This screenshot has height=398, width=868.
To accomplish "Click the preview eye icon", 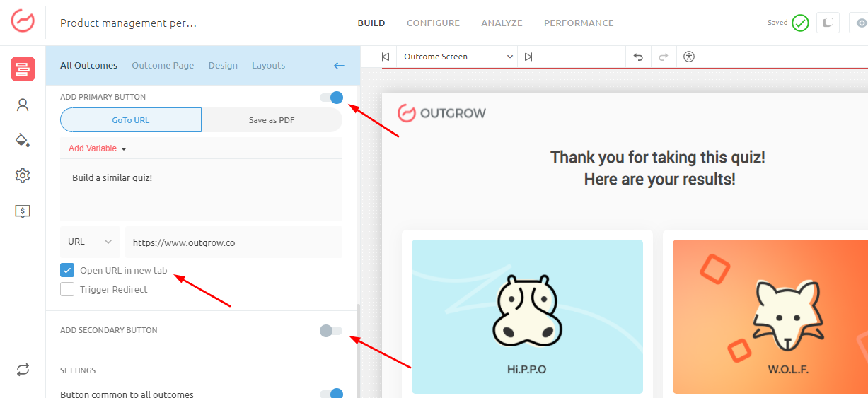I will pyautogui.click(x=860, y=23).
